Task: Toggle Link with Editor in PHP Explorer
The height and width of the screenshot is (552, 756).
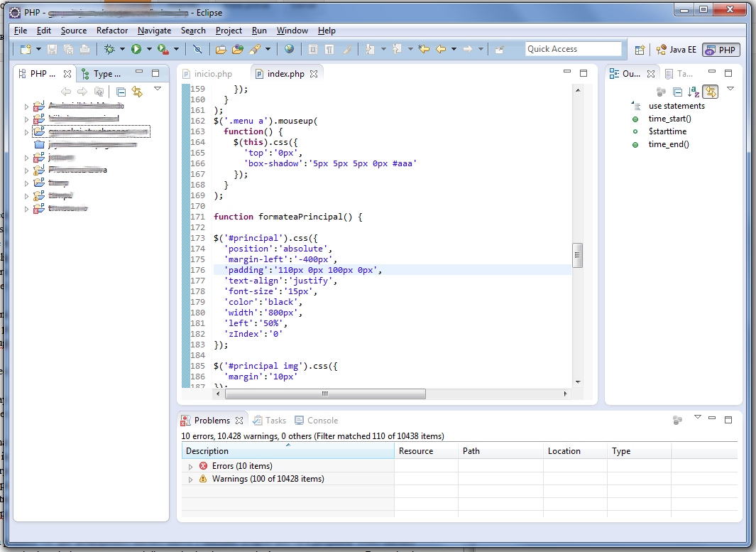Action: (137, 91)
